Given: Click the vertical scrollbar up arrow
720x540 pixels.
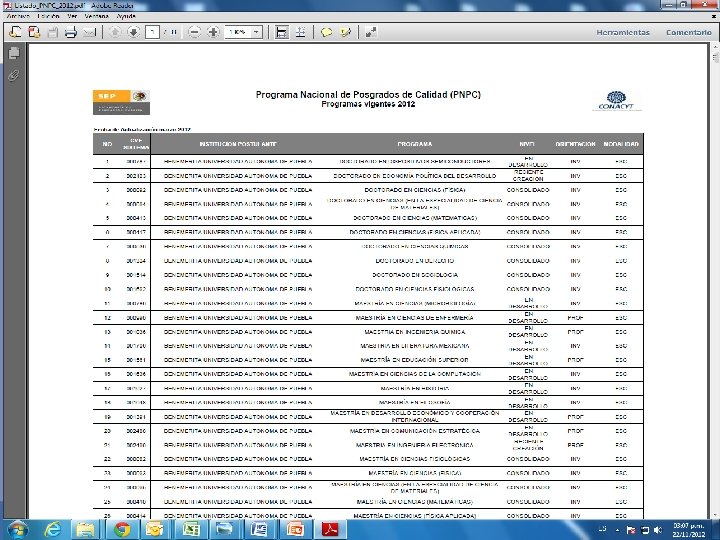Looking at the screenshot, I should coord(716,47).
